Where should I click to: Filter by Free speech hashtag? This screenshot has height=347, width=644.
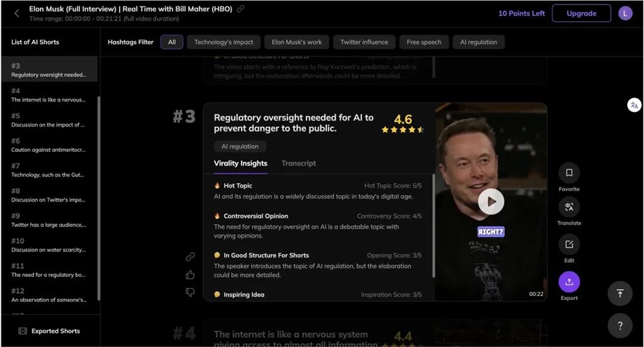click(x=424, y=42)
